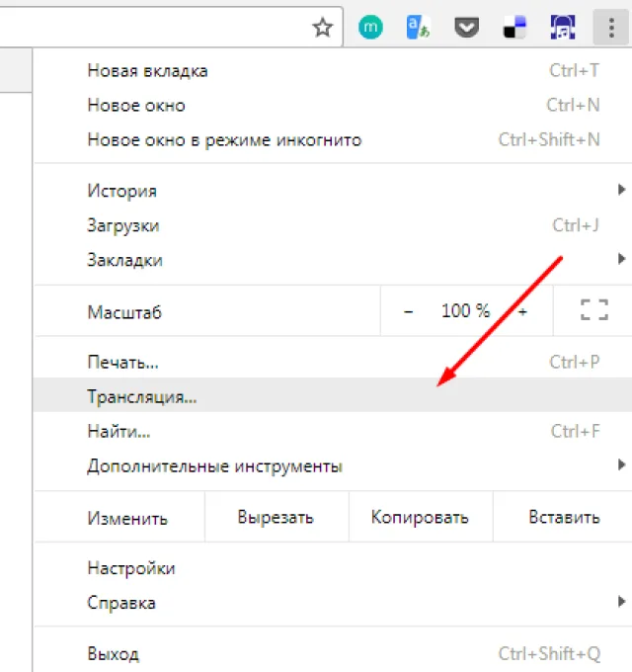Image resolution: width=632 pixels, height=672 pixels.
Task: Click the '100 %' zoom value
Action: (x=465, y=310)
